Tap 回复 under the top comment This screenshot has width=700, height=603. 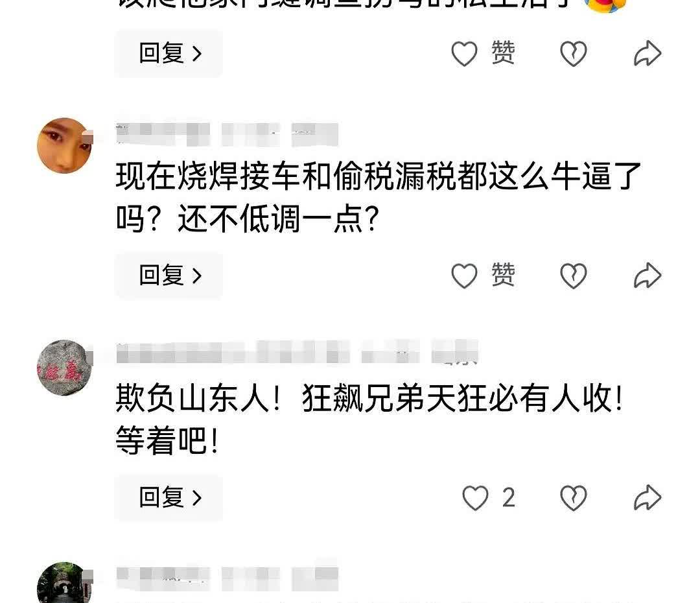pos(169,53)
